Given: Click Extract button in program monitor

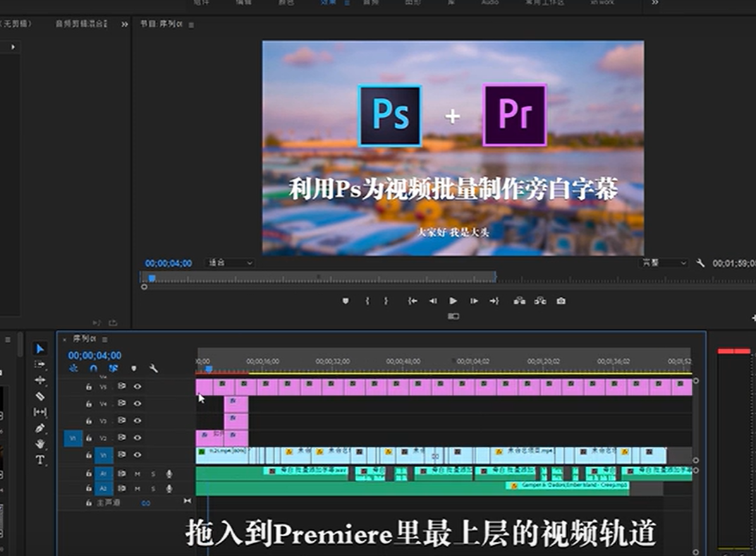Looking at the screenshot, I should (x=540, y=301).
